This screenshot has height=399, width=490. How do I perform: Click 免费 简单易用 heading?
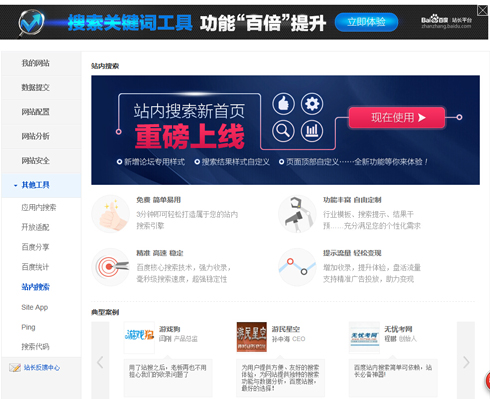[x=159, y=200]
